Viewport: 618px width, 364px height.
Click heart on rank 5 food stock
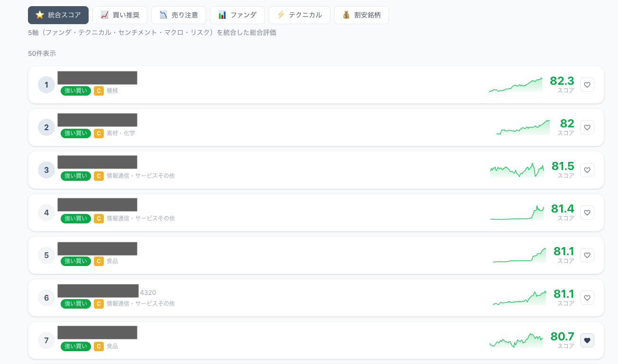click(x=587, y=255)
